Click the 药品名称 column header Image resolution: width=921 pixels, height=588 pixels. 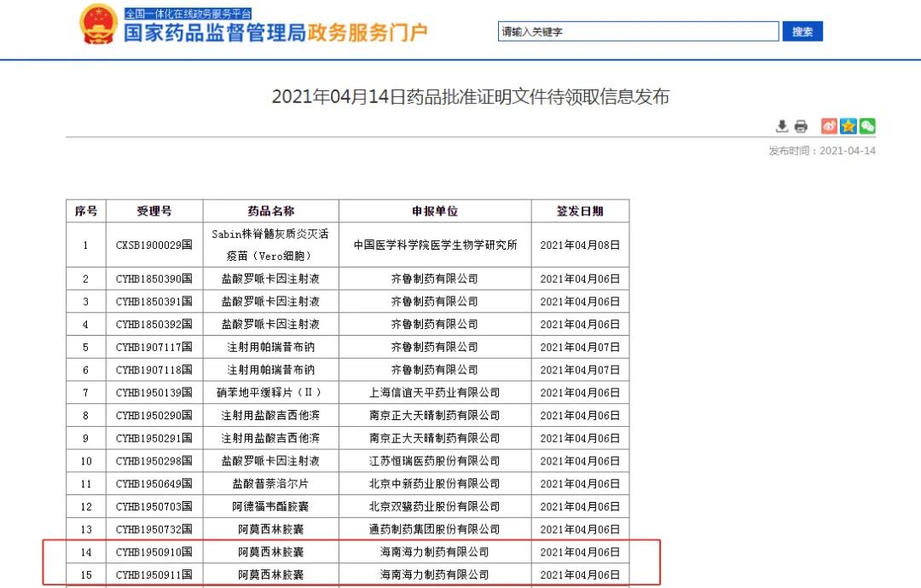(270, 211)
